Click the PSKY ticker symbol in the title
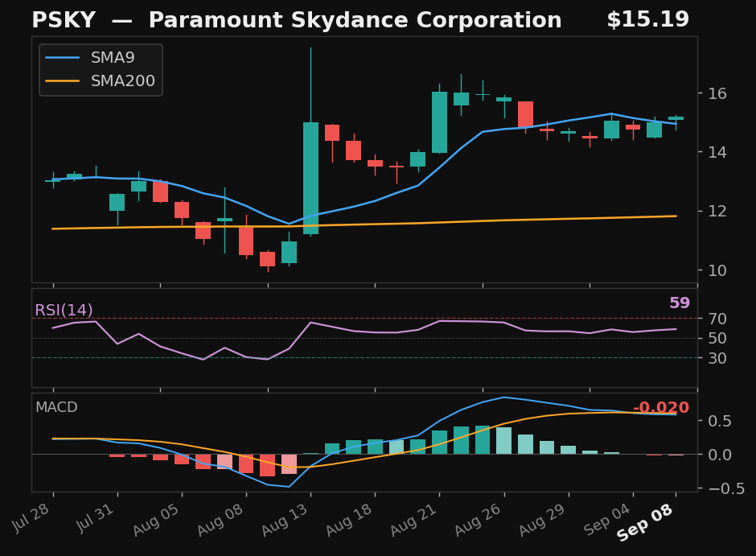Image resolution: width=756 pixels, height=556 pixels. (64, 20)
